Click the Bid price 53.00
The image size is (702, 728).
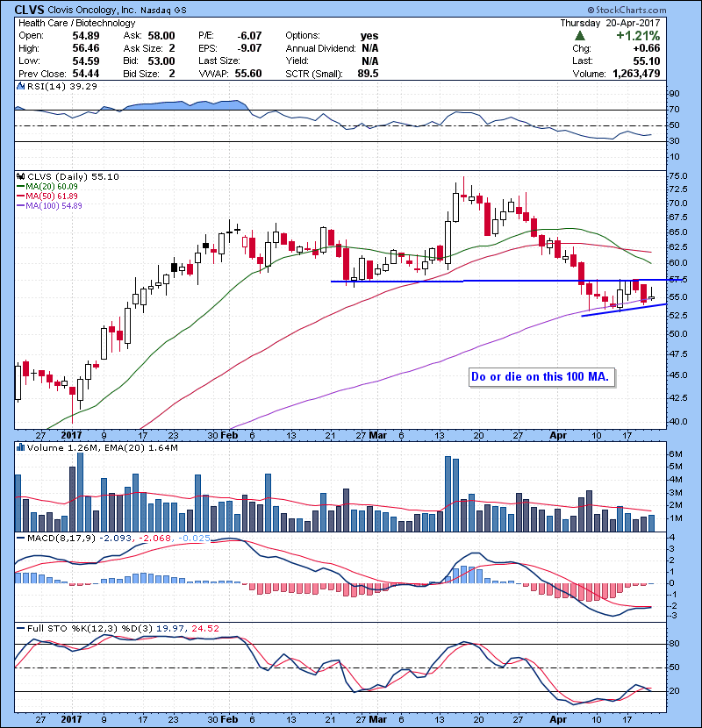(x=161, y=61)
